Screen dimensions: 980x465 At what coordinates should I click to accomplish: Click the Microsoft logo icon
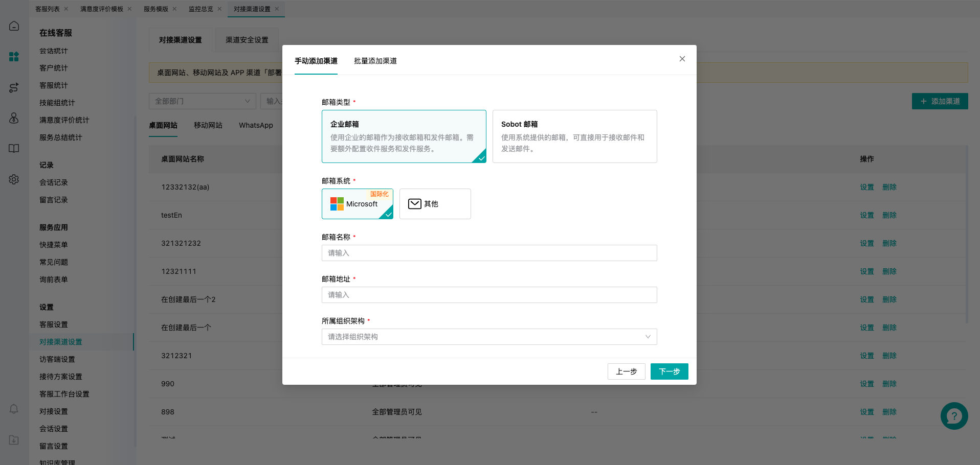337,204
